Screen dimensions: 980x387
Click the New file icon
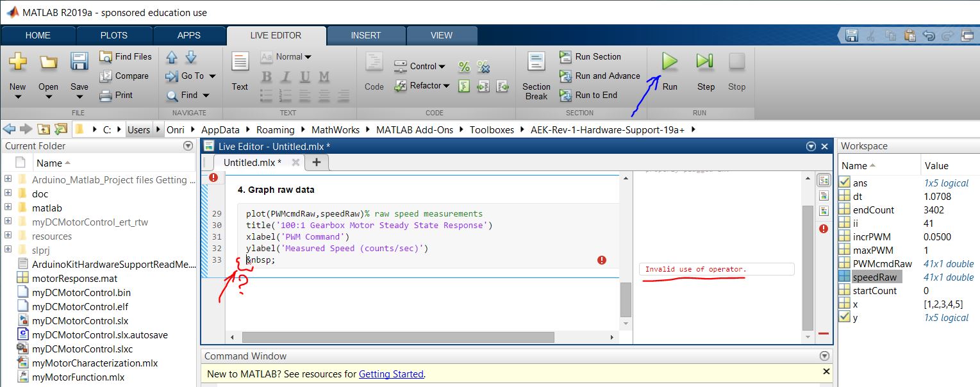(17, 62)
